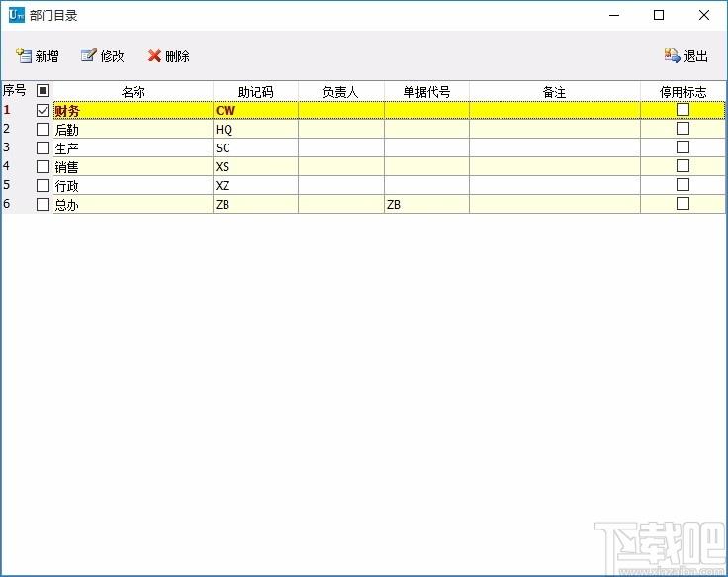Image resolution: width=728 pixels, height=577 pixels.
Task: Uncheck the row selector for 财务
Action: click(x=43, y=110)
